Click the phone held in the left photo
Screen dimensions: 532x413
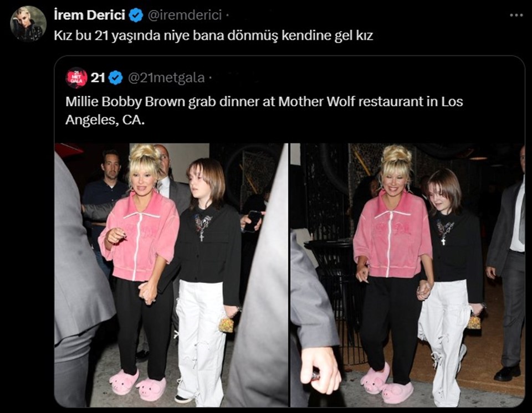253,221
